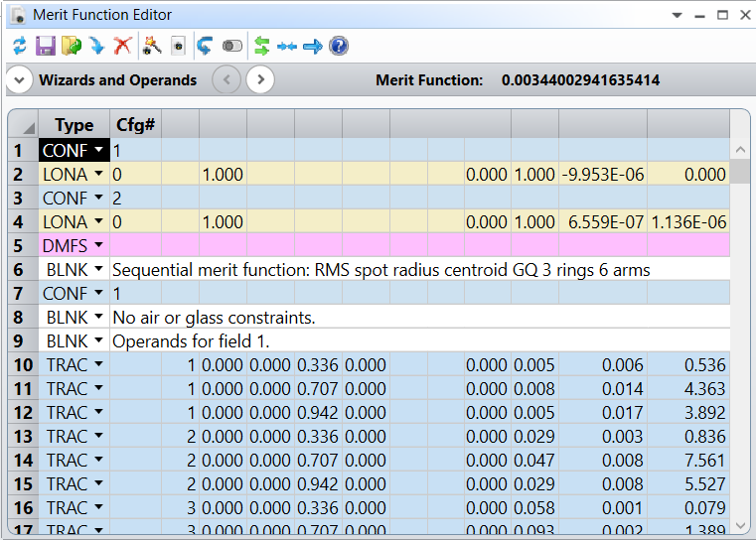This screenshot has height=540, width=756.
Task: Click the 0.058 cell in row 16
Action: point(534,507)
